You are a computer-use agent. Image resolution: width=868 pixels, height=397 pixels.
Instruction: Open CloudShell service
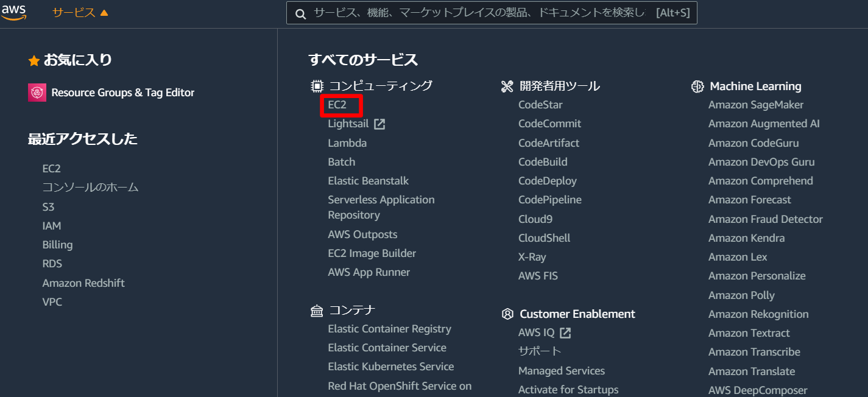(x=545, y=238)
